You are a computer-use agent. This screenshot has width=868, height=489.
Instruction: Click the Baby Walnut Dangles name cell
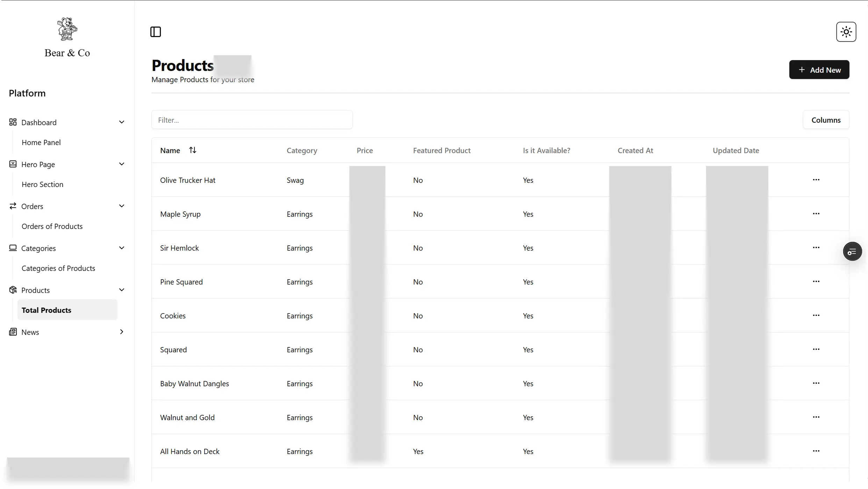coord(194,383)
